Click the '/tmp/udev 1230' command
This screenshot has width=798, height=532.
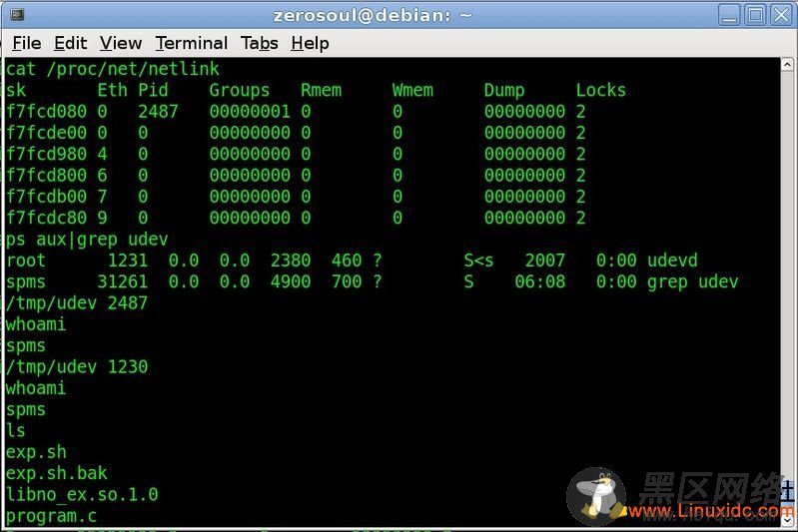[x=77, y=366]
